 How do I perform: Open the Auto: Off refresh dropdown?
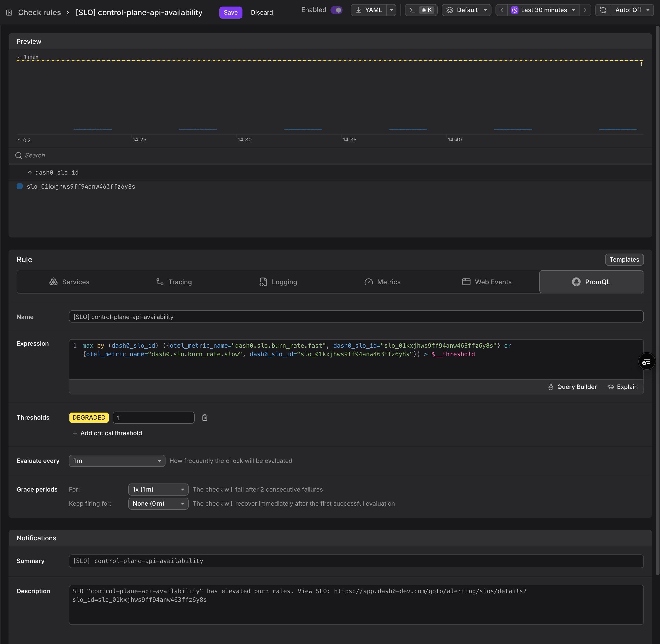[x=632, y=10]
